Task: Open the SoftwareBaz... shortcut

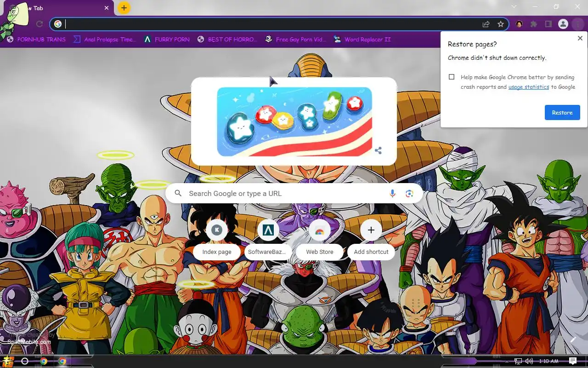Action: pos(268,241)
